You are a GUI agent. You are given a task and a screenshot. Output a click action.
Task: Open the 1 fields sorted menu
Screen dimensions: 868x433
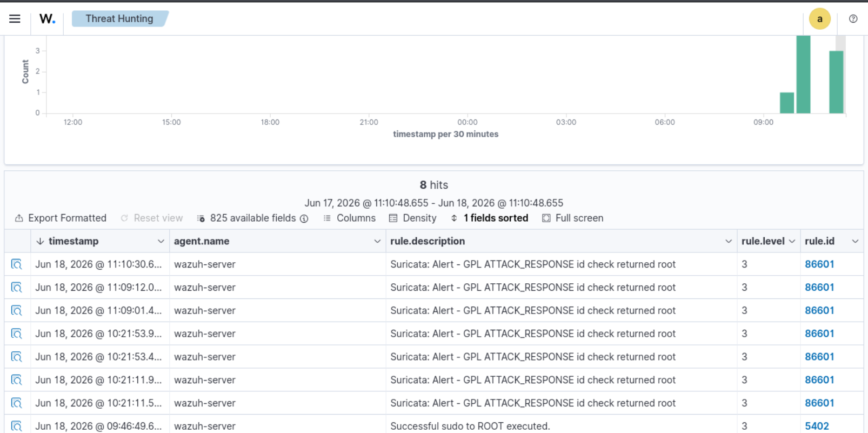click(490, 218)
